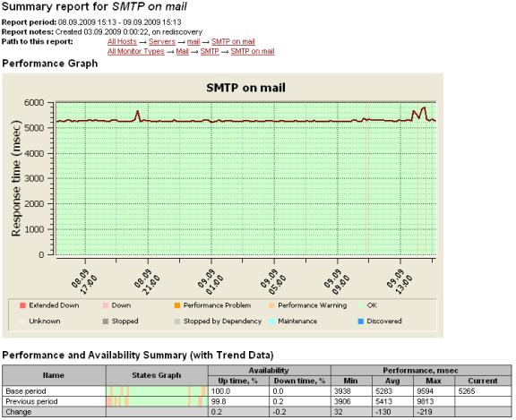Image resolution: width=516 pixels, height=420 pixels.
Task: Click the 09.09 13:00 time axis label
Action: tap(400, 282)
